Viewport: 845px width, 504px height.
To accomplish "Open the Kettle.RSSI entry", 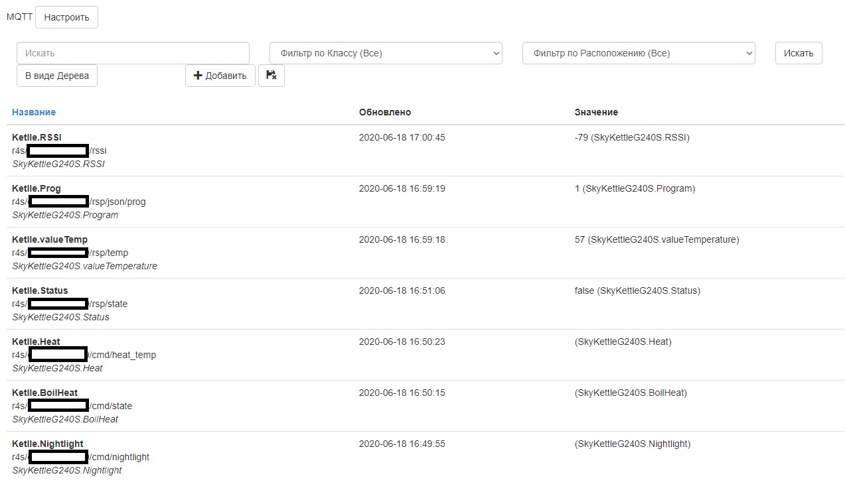I will [x=37, y=137].
